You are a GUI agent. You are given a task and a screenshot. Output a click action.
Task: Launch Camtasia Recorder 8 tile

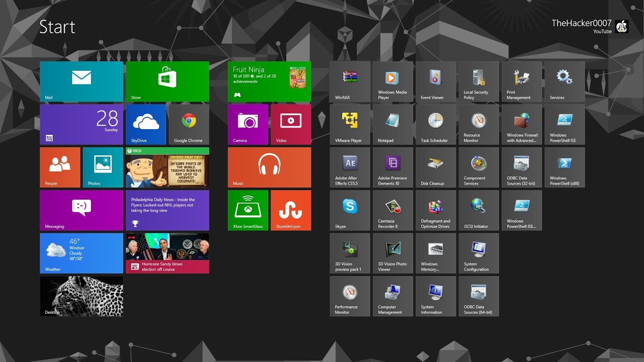393,210
